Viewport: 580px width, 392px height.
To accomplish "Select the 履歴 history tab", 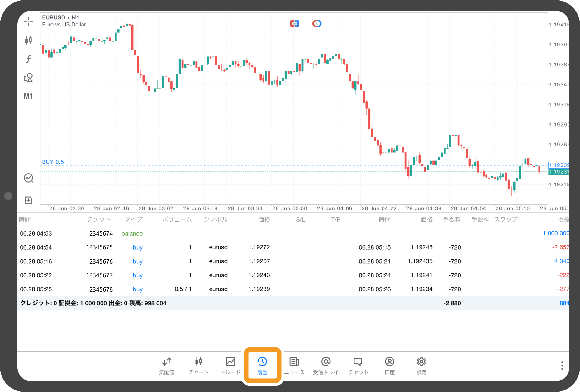I will click(x=262, y=365).
